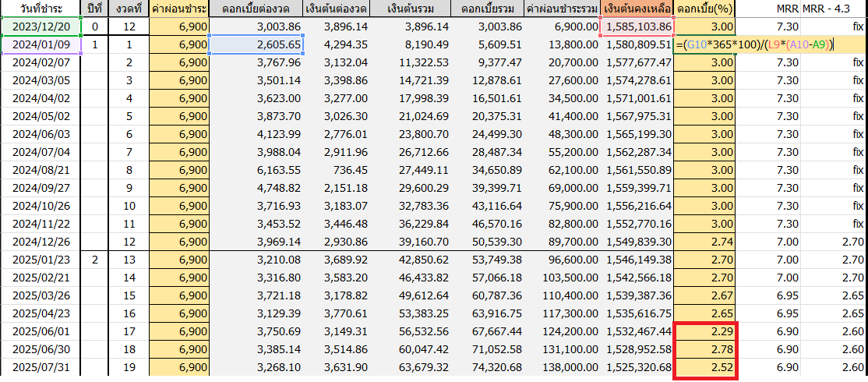This screenshot has height=382, width=868.
Task: Select the date cell 2025/07/31
Action: pyautogui.click(x=41, y=367)
